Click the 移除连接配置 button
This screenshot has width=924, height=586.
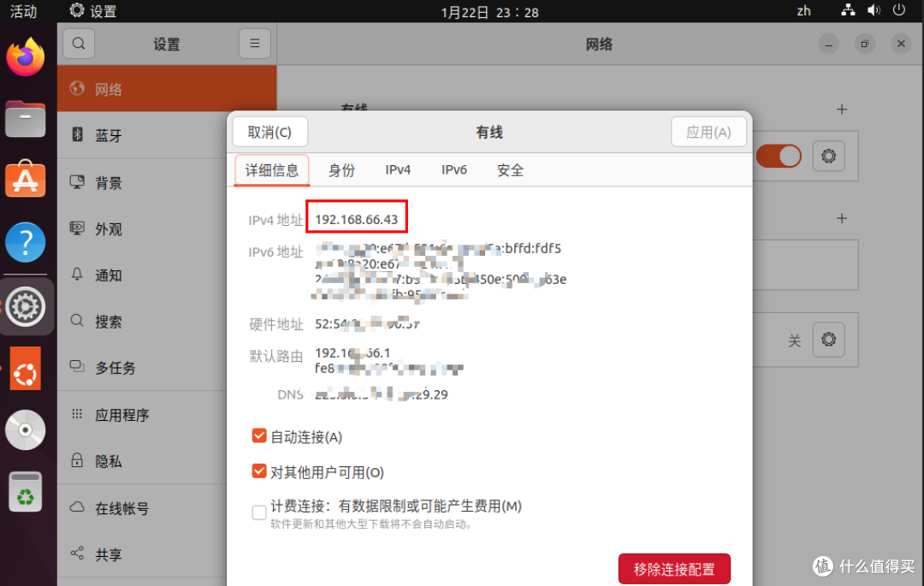(674, 568)
